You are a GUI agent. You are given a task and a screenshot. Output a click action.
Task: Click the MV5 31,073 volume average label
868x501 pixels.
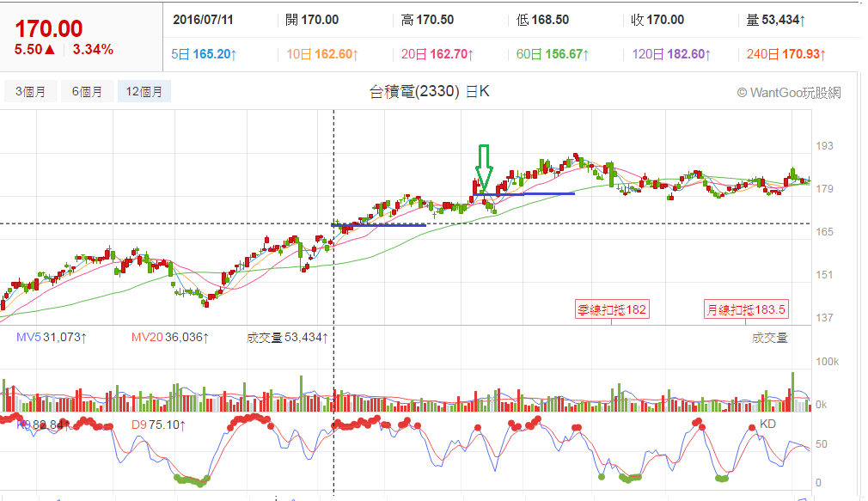pyautogui.click(x=52, y=337)
